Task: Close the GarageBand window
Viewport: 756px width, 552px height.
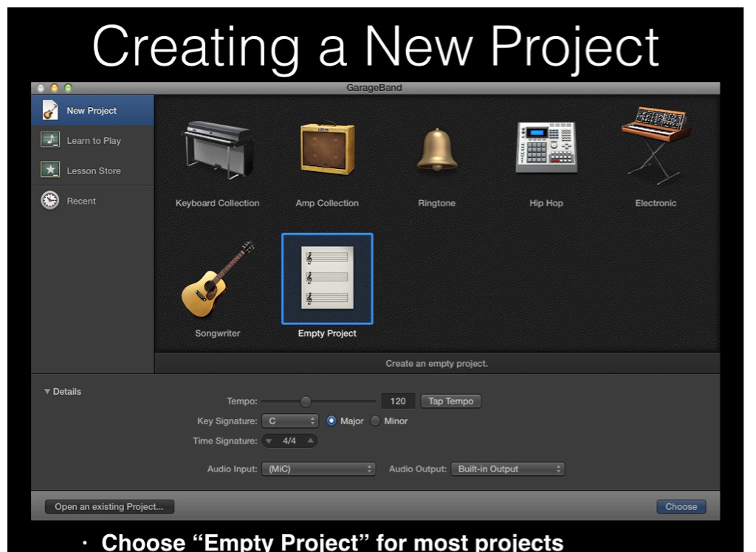Action: click(41, 88)
